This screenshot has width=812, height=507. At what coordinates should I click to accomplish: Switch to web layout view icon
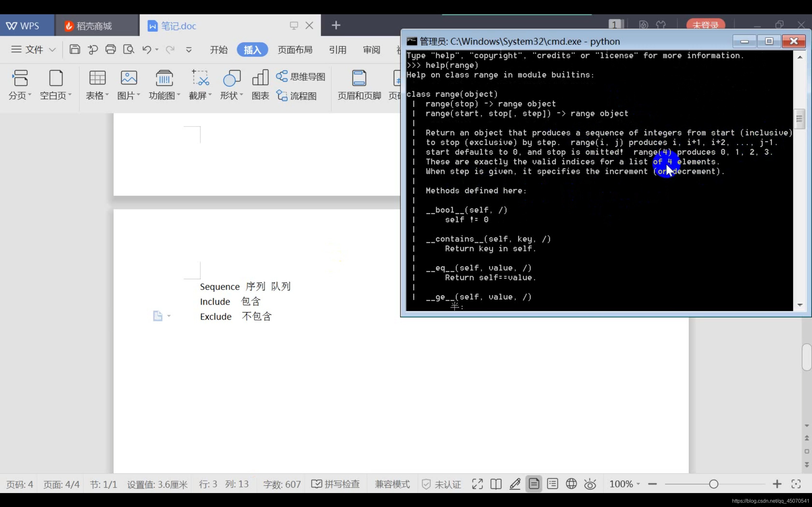pos(571,484)
